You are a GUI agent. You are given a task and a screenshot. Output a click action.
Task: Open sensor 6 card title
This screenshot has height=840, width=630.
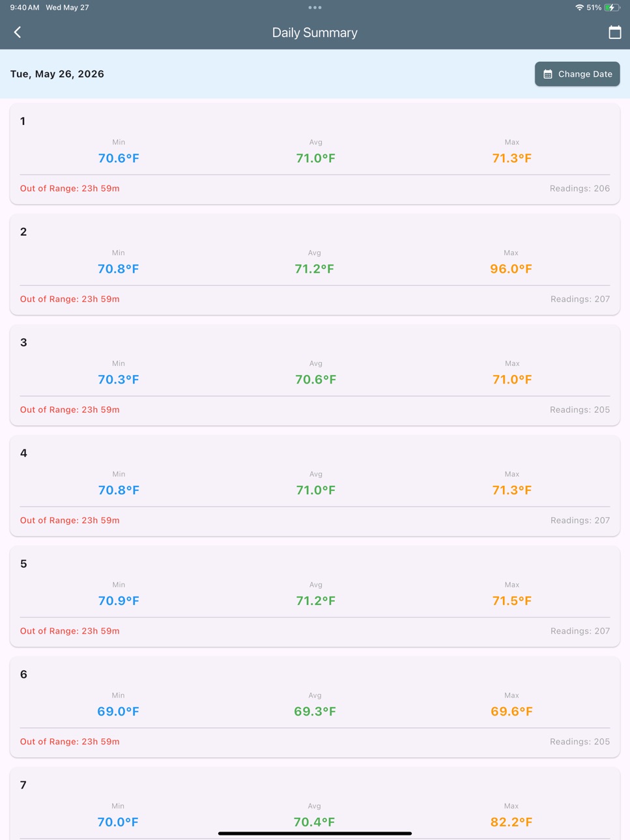pyautogui.click(x=23, y=675)
